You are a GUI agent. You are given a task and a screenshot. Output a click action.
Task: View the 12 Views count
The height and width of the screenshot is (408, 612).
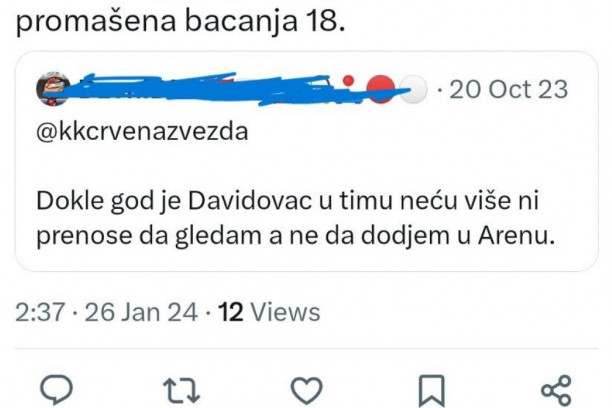pos(269,312)
